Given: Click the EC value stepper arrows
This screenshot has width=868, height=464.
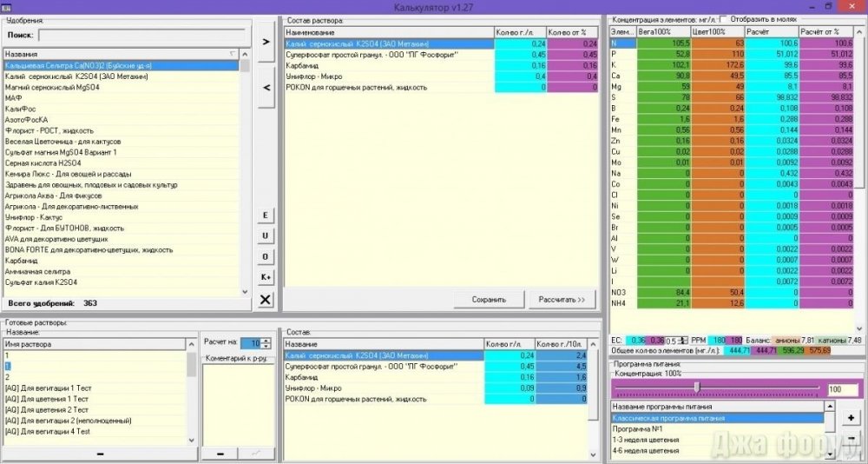Looking at the screenshot, I should pyautogui.click(x=682, y=341).
